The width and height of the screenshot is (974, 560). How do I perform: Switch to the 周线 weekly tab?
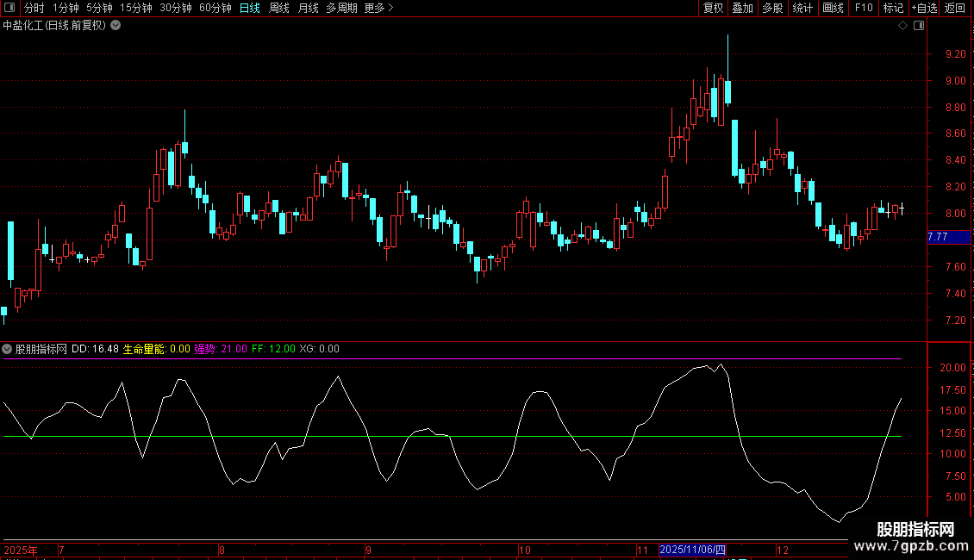point(279,8)
